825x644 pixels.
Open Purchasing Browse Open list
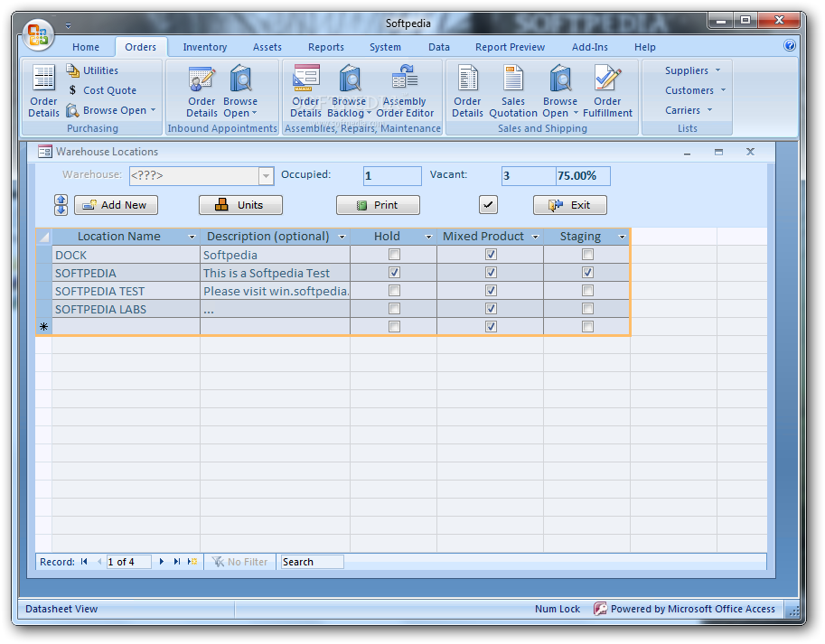coord(111,110)
